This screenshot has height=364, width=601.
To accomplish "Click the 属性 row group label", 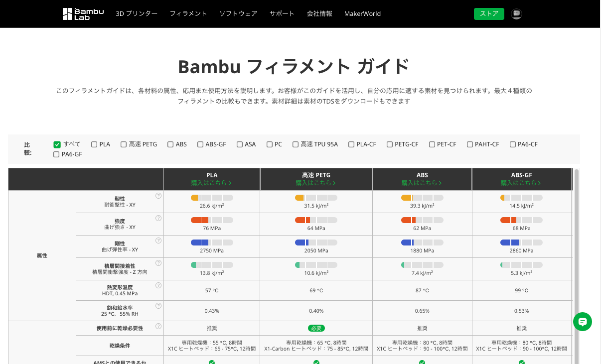I will tap(42, 255).
